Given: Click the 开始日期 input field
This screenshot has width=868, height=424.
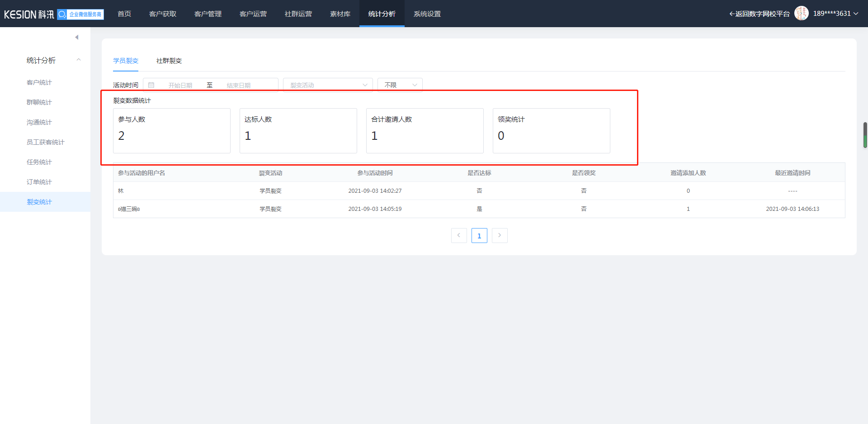Looking at the screenshot, I should 180,85.
